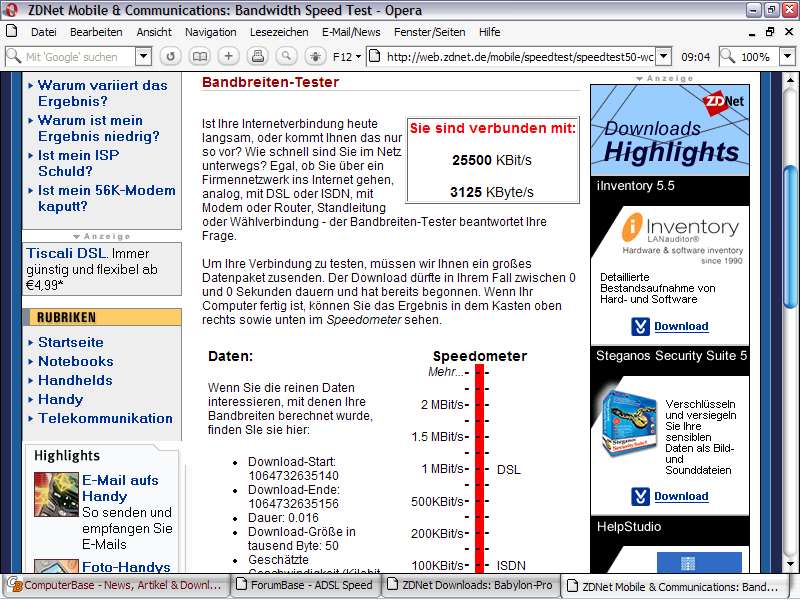Click the 3125 KByte/s result value
The width and height of the screenshot is (800, 600).
pyautogui.click(x=491, y=192)
